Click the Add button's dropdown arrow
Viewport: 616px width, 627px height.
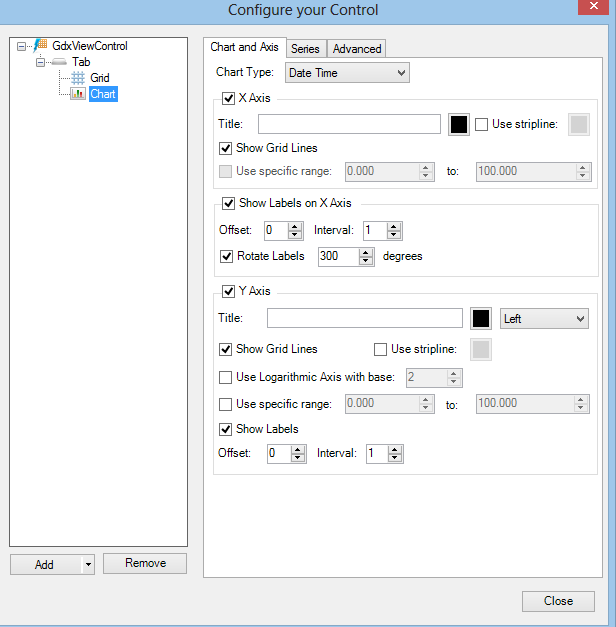(88, 564)
